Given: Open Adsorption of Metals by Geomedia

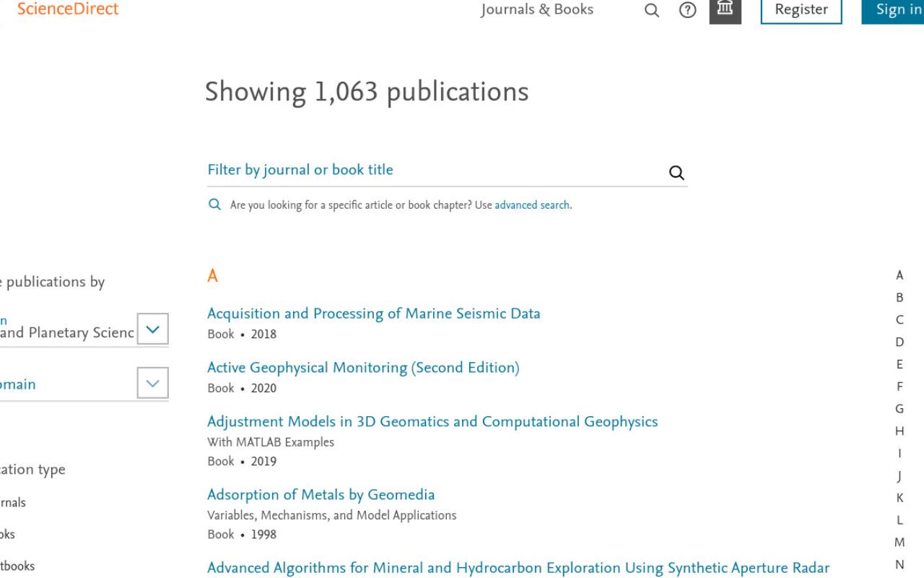Looking at the screenshot, I should 321,495.
